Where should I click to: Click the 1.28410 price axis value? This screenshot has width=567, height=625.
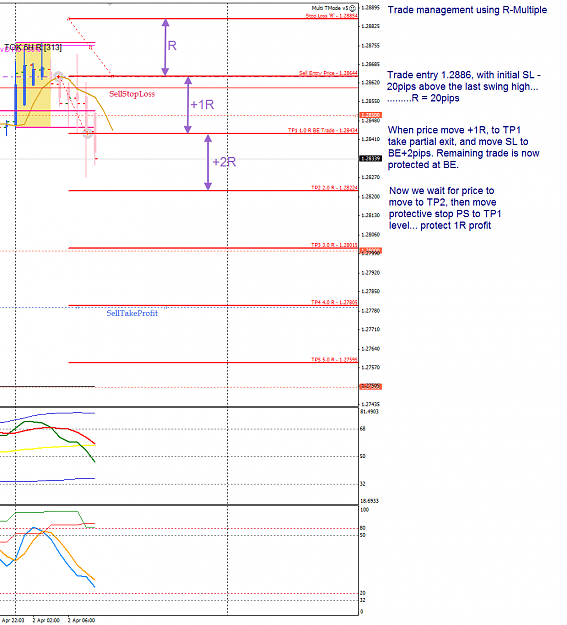(370, 140)
